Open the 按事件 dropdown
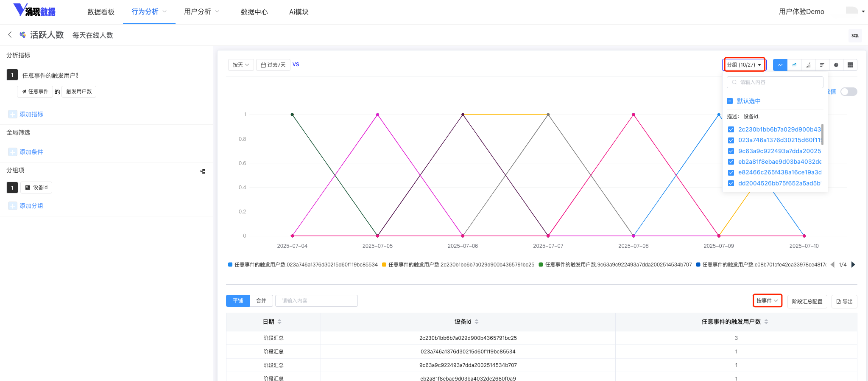The image size is (868, 381). tap(768, 301)
